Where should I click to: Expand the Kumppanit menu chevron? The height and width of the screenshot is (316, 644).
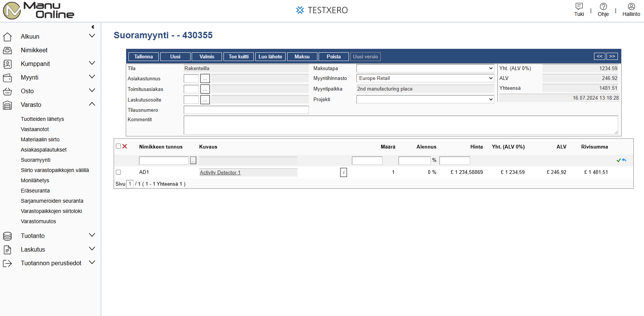pyautogui.click(x=92, y=63)
